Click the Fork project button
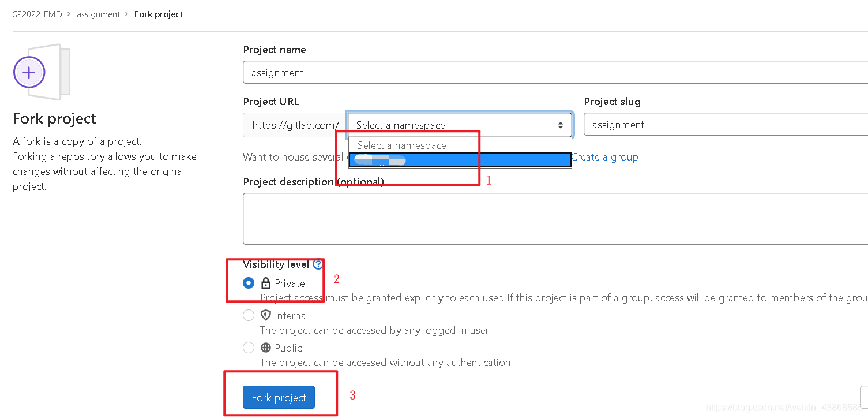 [x=279, y=397]
